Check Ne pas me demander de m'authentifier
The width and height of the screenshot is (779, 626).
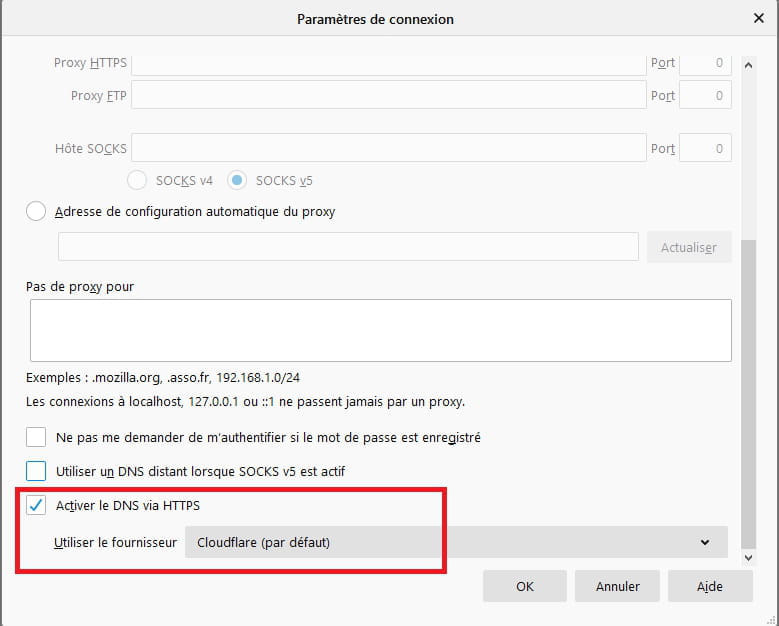(x=36, y=437)
